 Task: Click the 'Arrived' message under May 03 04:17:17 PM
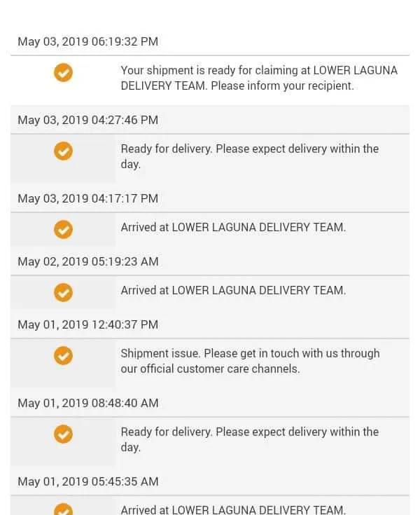(233, 227)
